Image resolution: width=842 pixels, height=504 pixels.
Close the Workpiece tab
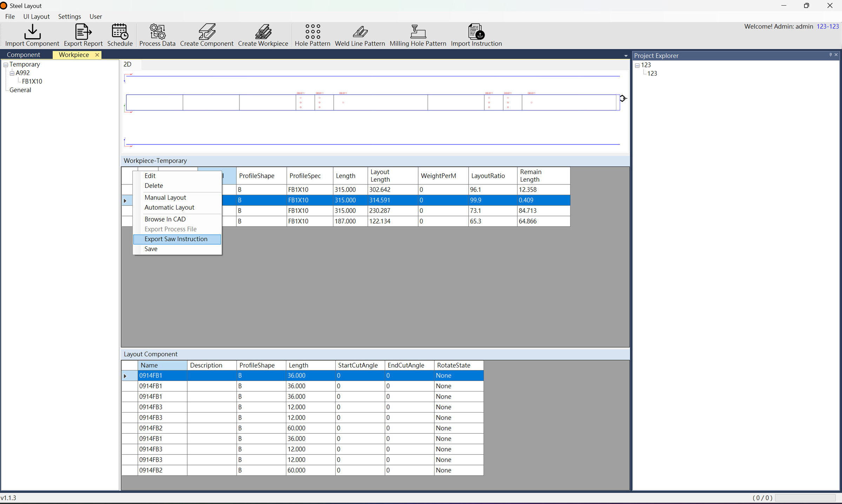point(97,55)
